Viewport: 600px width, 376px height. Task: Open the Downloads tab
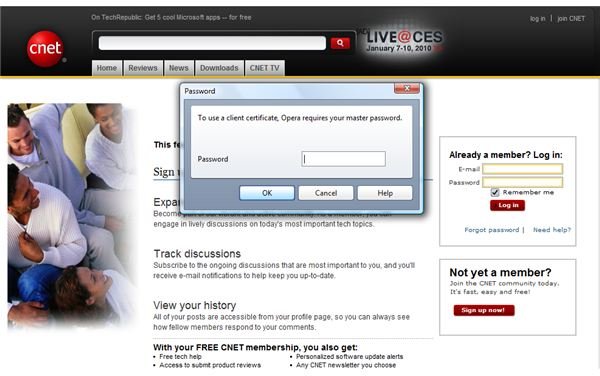point(219,68)
